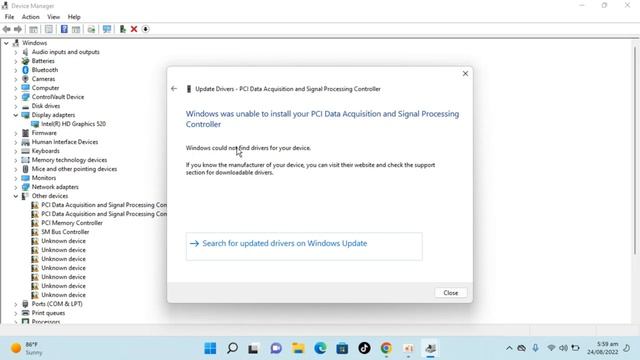Open Wi-Fi network tray icon
640x360 pixels.
pos(551,348)
